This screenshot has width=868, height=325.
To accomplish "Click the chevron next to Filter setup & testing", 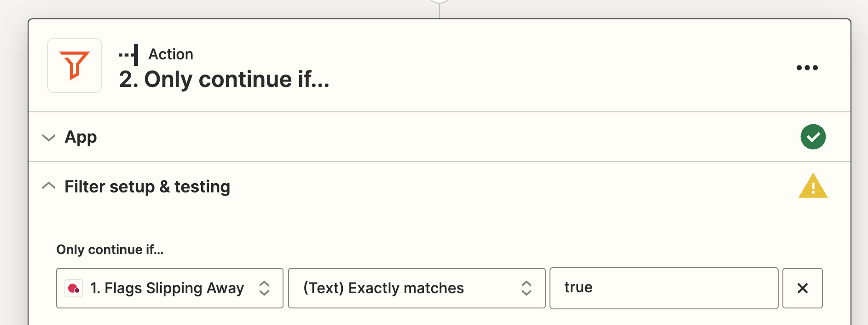I will click(x=49, y=186).
